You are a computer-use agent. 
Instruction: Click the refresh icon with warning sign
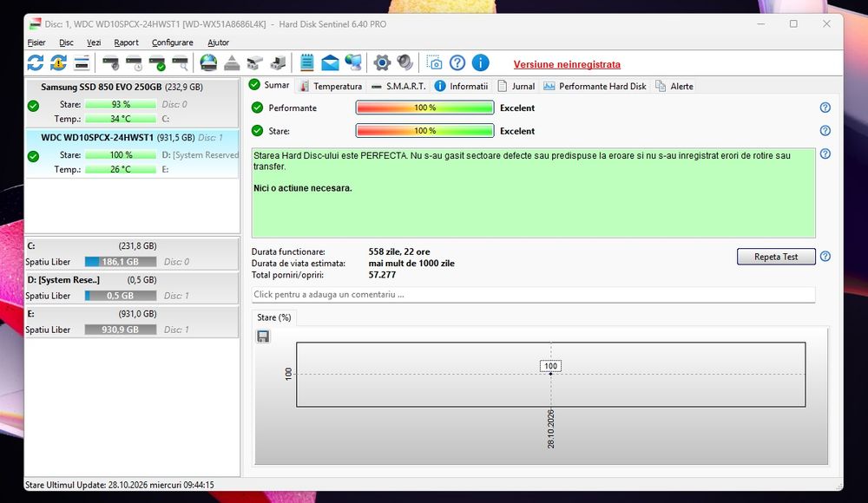point(58,63)
